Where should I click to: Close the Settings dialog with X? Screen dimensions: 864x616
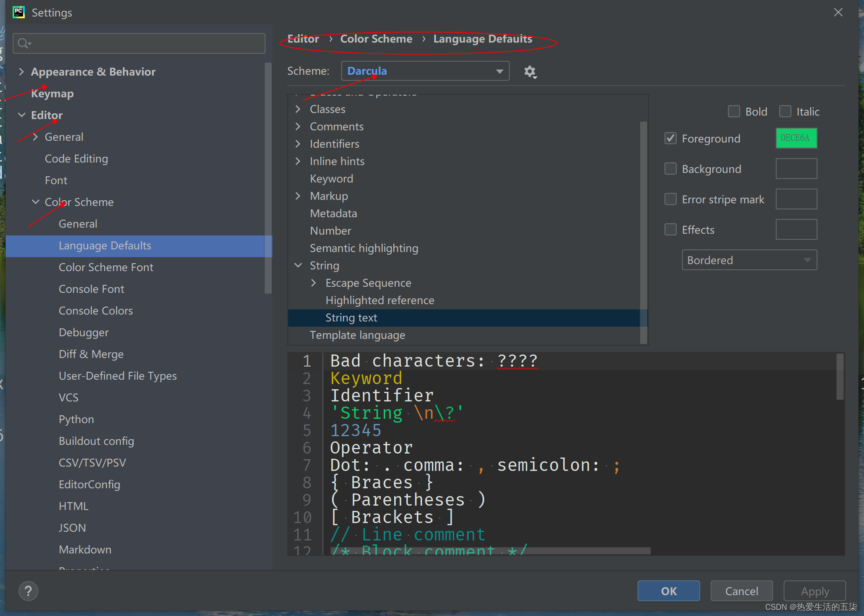838,12
